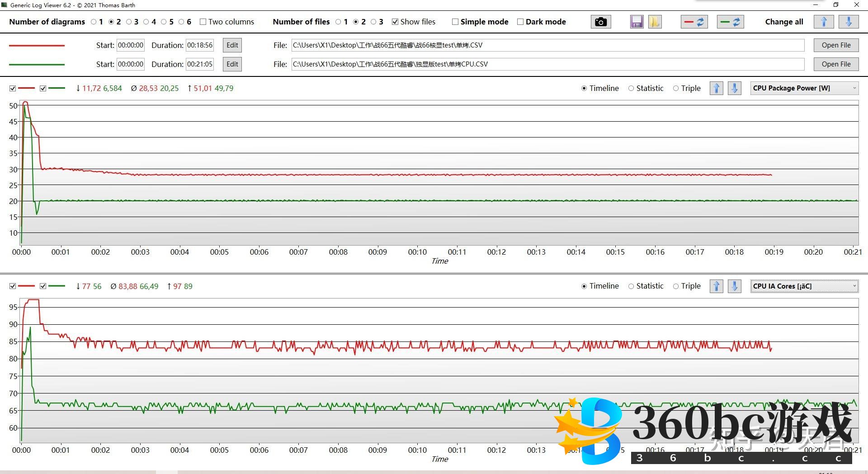868x474 pixels.
Task: Click the Change all down arrow
Action: pyautogui.click(x=849, y=22)
